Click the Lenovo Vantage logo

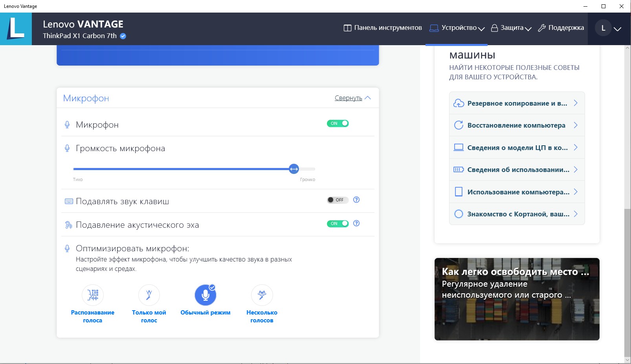coord(16,29)
